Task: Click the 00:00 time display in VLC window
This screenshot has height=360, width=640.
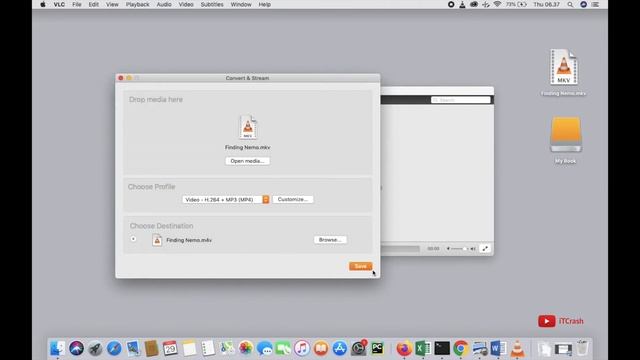Action: click(x=433, y=249)
